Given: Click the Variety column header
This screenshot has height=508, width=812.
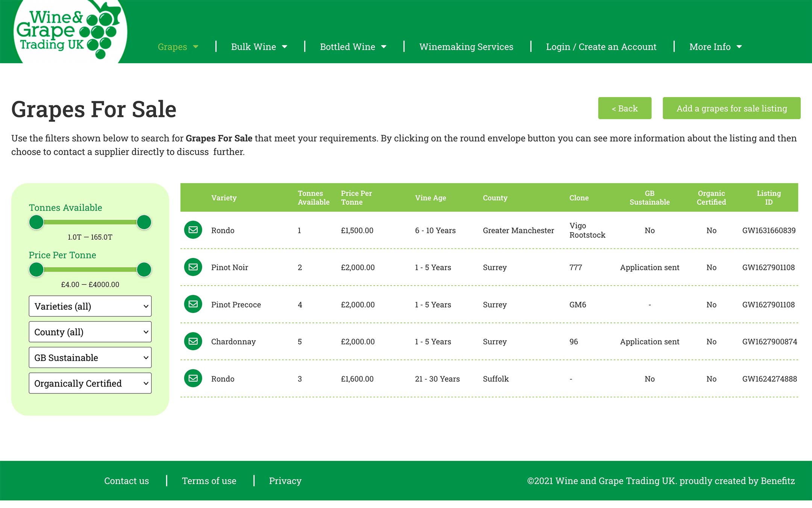Looking at the screenshot, I should (224, 198).
